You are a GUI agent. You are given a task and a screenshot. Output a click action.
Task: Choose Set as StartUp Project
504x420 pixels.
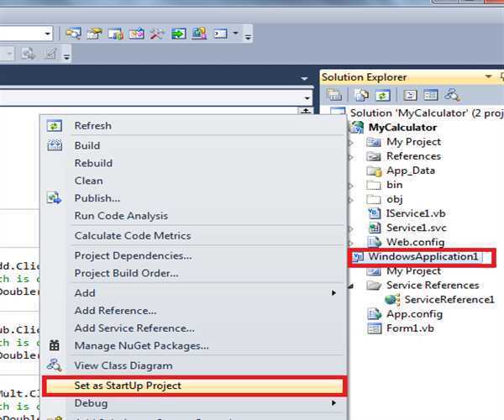pos(128,386)
